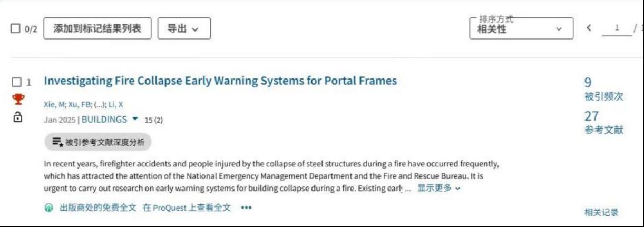This screenshot has width=644, height=227.
Task: Click the previous page arrow
Action: (x=589, y=28)
